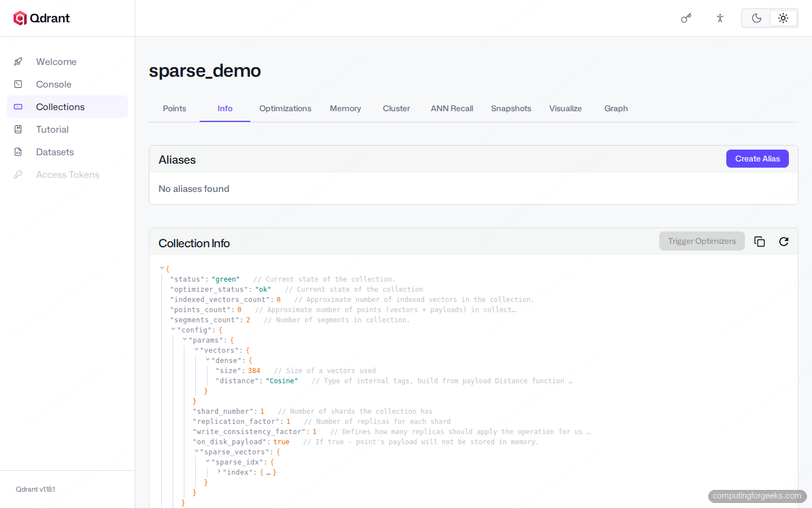Screen dimensions: 812x508
Task: Collapse the "vectors" node
Action: click(196, 350)
